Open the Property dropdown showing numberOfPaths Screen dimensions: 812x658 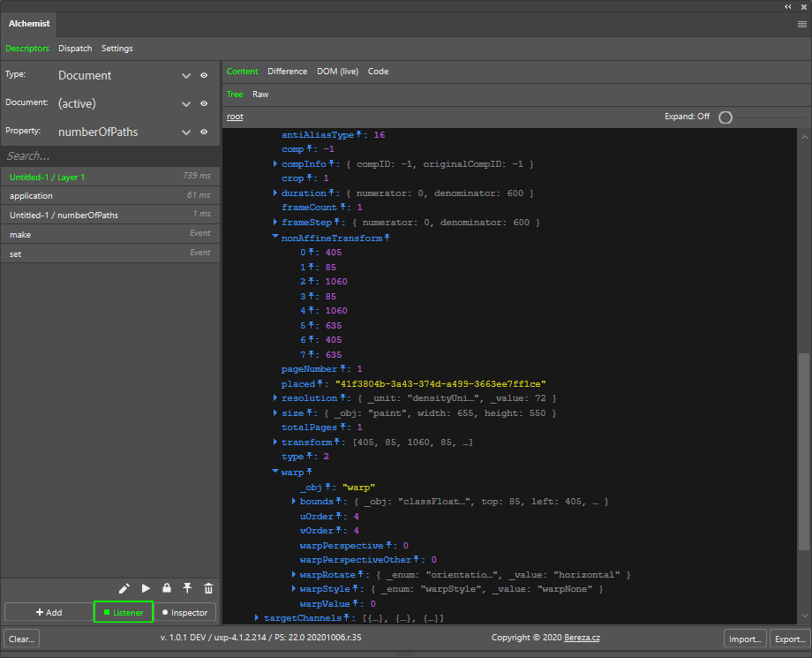pyautogui.click(x=186, y=132)
